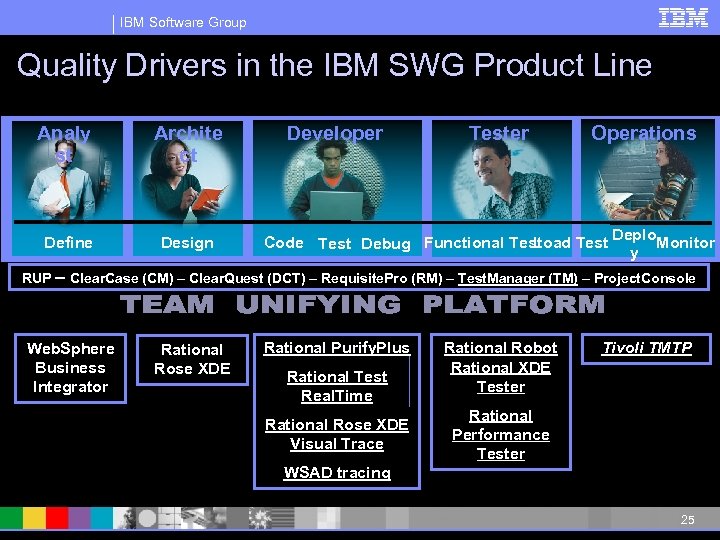The image size is (720, 540).
Task: Click the Deploy phase label
Action: pos(634,243)
